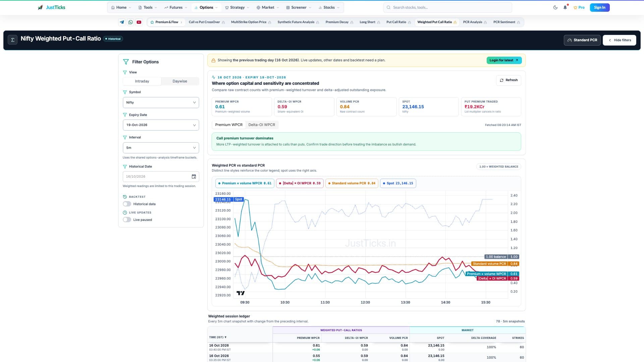Click lock icon next to PCR Sentiment
The width and height of the screenshot is (644, 362).
point(519,22)
